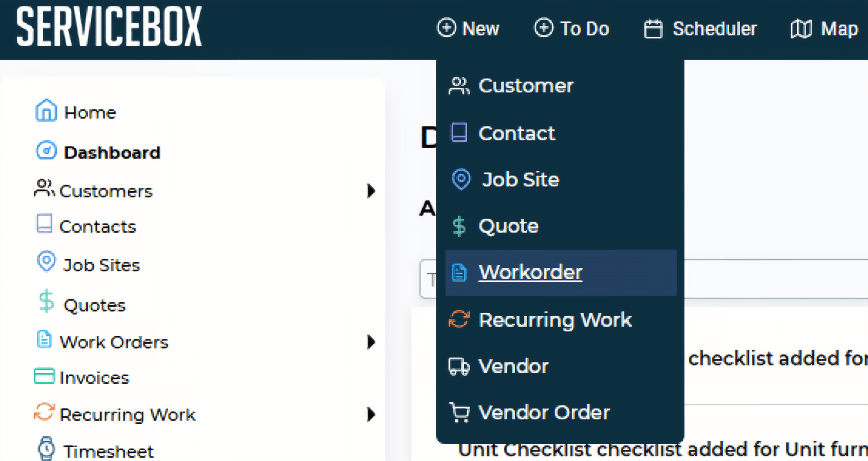Click the calendar icon next to Scheduler
This screenshot has width=868, height=461.
653,29
